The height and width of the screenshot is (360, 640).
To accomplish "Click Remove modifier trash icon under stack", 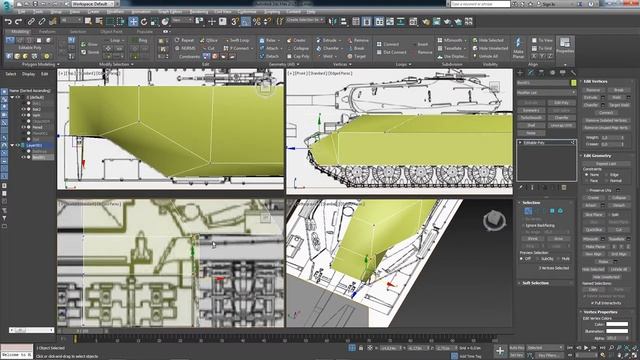I will coord(564,187).
